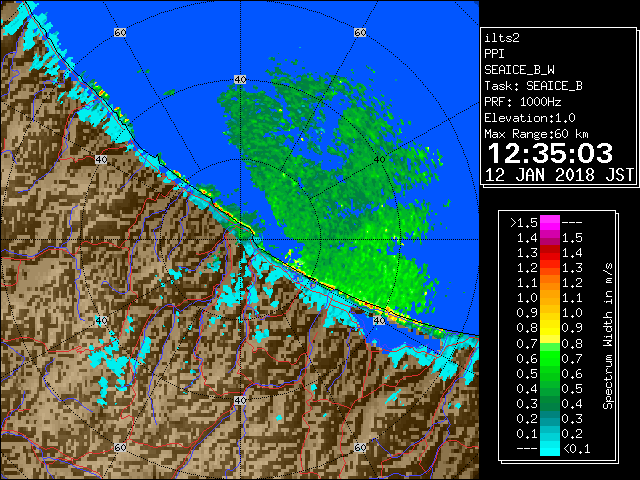Pick the purple 1.4–1.5 legend swatch
The image size is (640, 480).
550,238
